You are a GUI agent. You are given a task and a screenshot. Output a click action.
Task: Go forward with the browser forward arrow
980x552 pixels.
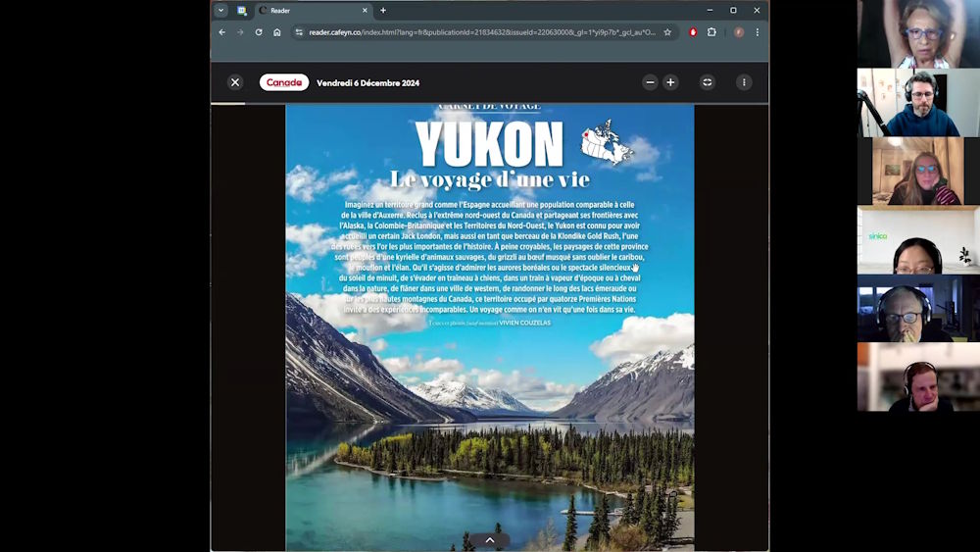point(240,32)
